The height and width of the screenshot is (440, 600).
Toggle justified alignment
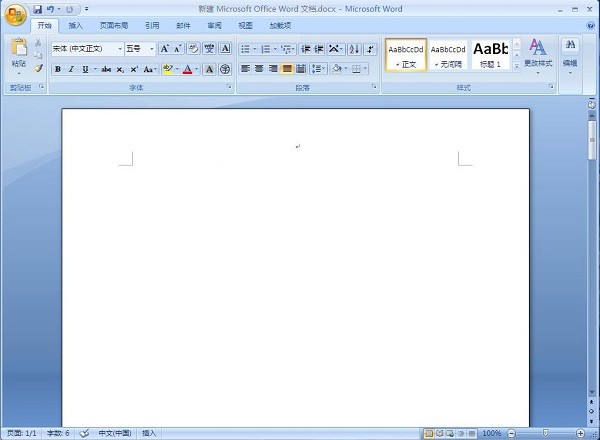tap(287, 69)
